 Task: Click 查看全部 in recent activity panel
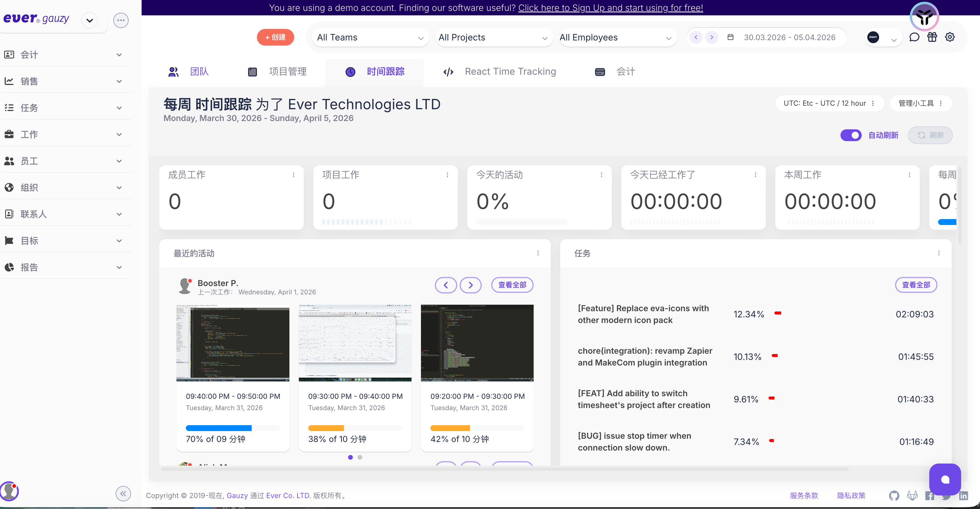[512, 285]
